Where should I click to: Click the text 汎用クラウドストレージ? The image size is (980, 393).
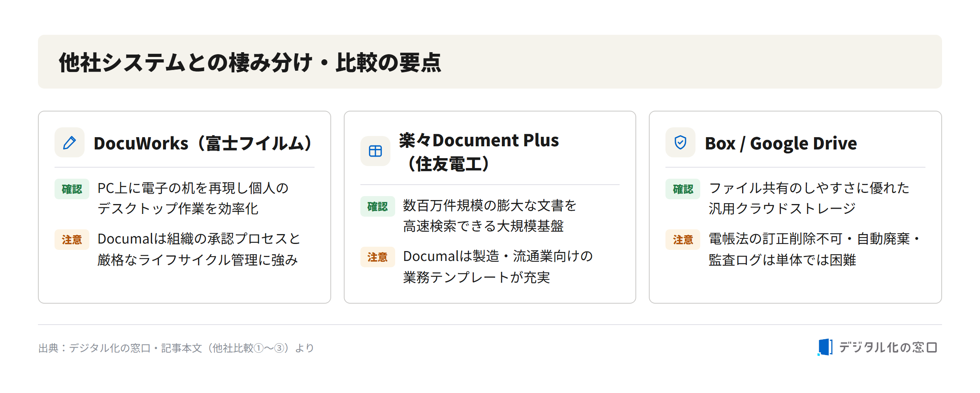click(782, 209)
